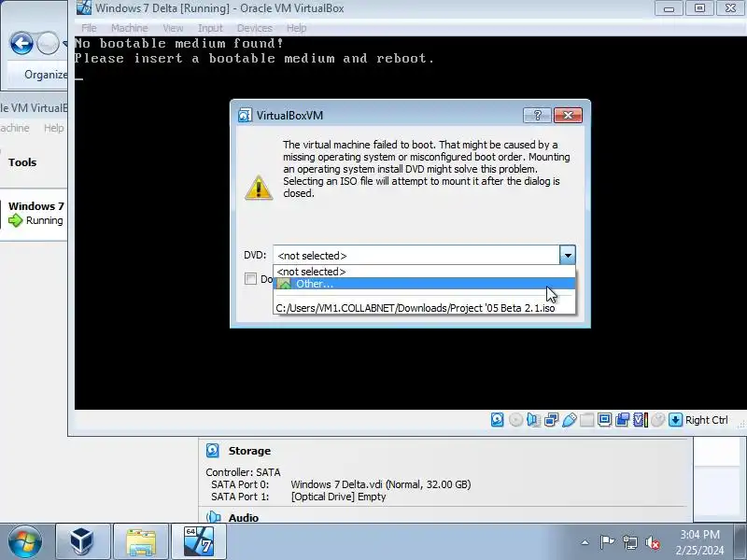Close the VirtualBoxVM dialog
Image resolution: width=747 pixels, height=560 pixels.
[568, 115]
